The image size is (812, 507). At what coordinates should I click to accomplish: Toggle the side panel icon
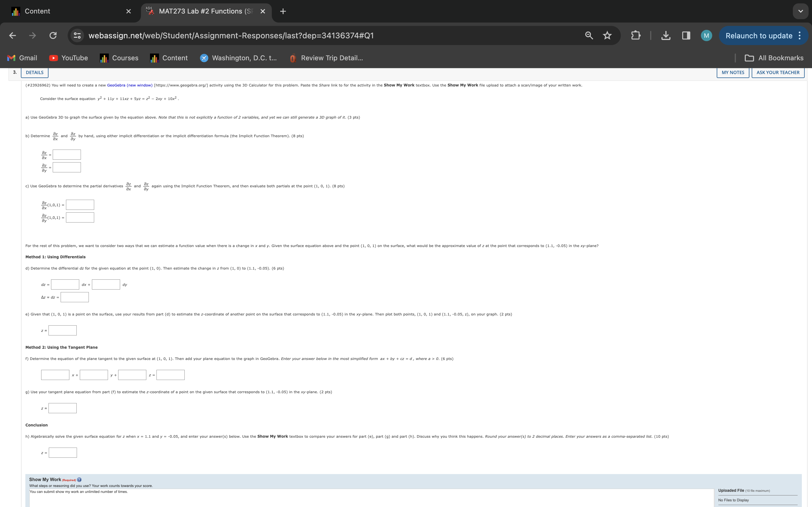pos(686,35)
